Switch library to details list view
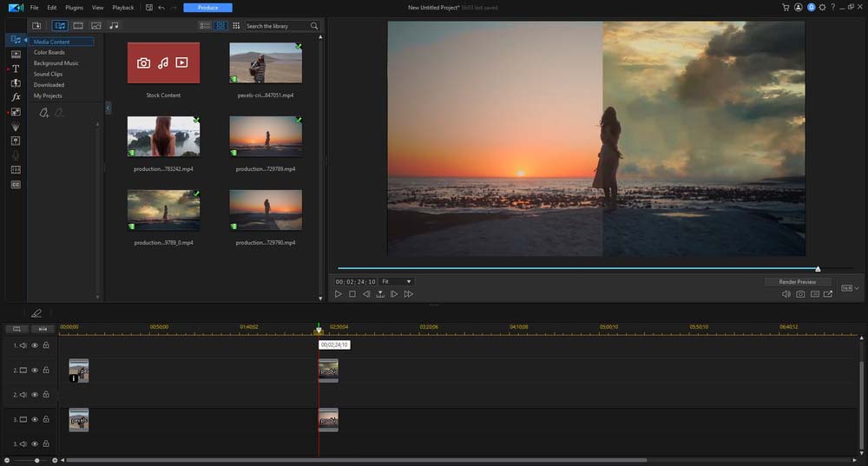The width and height of the screenshot is (868, 466). click(205, 25)
